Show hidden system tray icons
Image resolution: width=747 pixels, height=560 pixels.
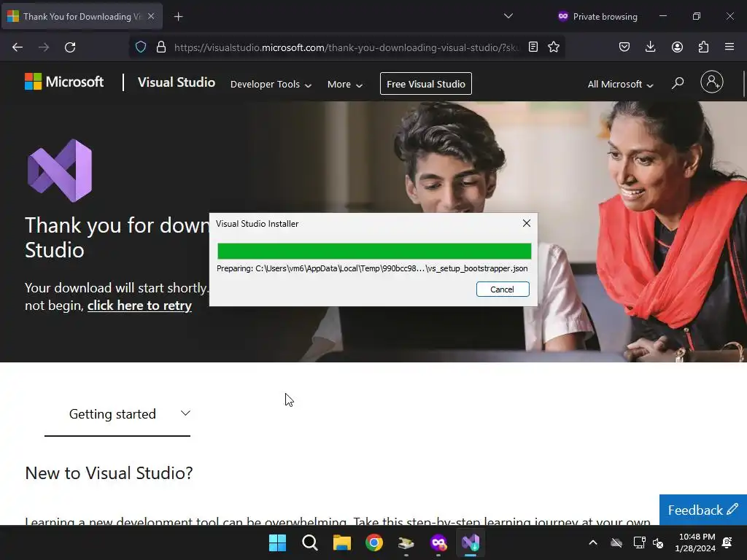(x=593, y=542)
